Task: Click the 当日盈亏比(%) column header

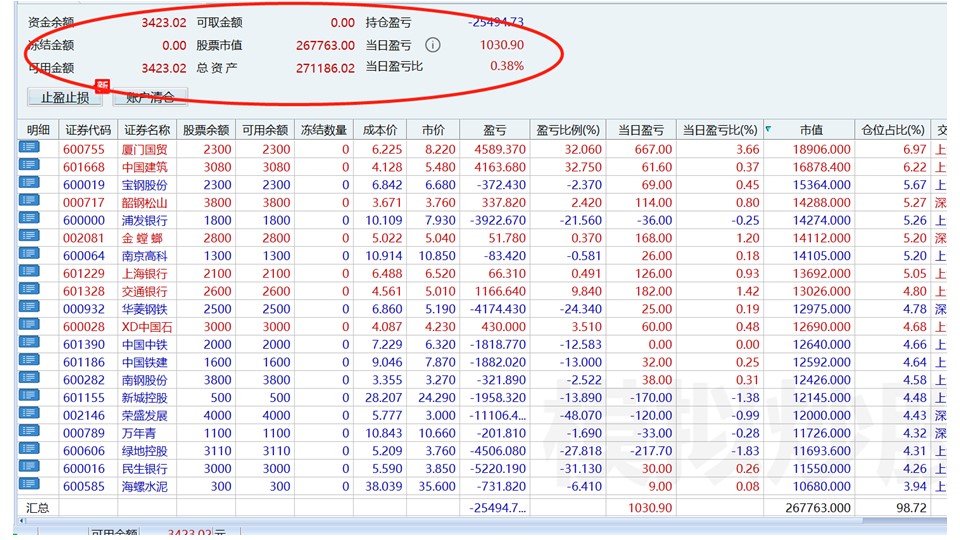Action: [719, 130]
